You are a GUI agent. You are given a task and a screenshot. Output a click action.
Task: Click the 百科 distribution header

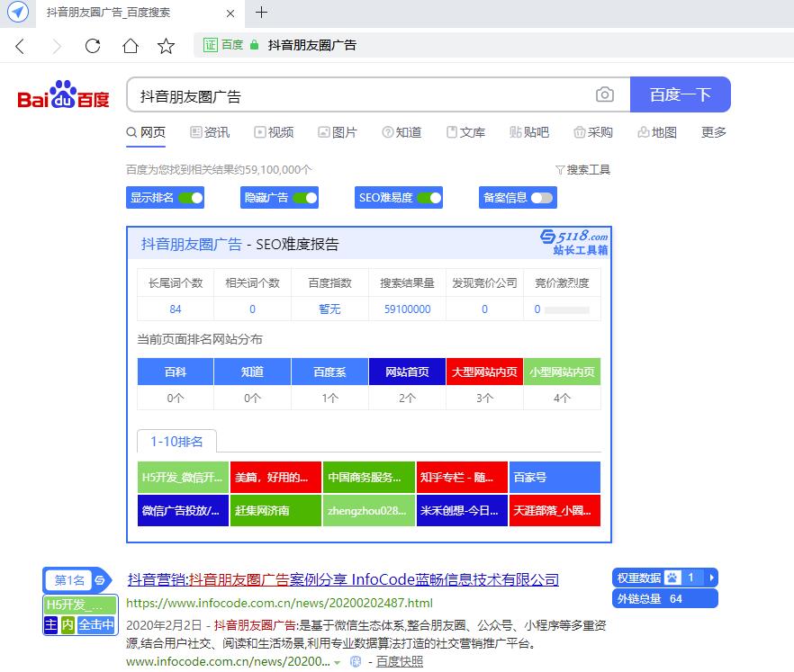pyautogui.click(x=176, y=372)
